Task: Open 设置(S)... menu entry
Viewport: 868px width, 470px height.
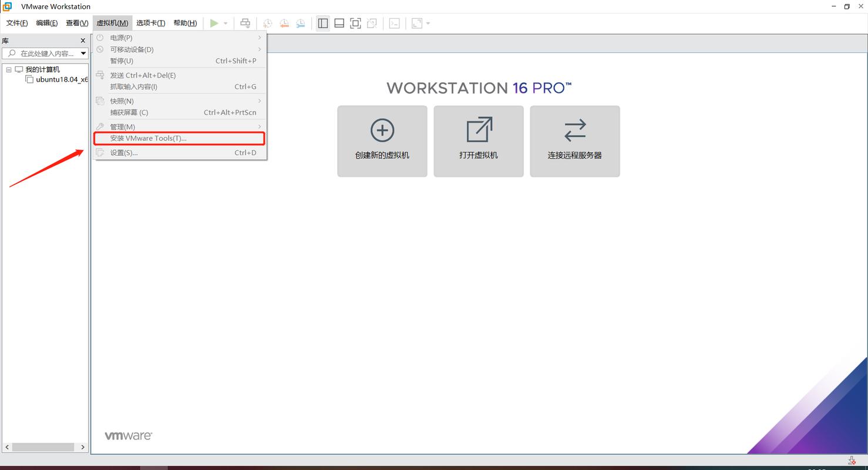Action: pyautogui.click(x=179, y=153)
